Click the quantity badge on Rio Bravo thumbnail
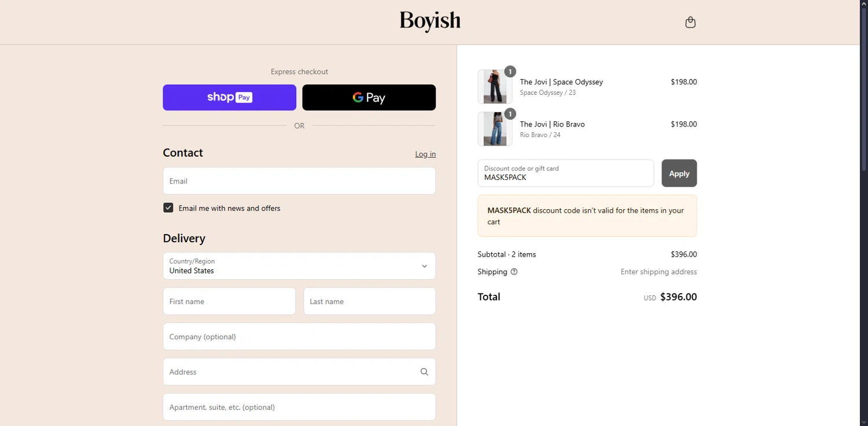This screenshot has width=868, height=426. (510, 114)
